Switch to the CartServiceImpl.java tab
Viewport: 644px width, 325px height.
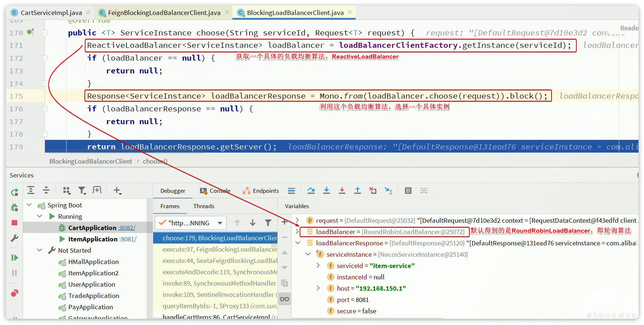pos(51,13)
